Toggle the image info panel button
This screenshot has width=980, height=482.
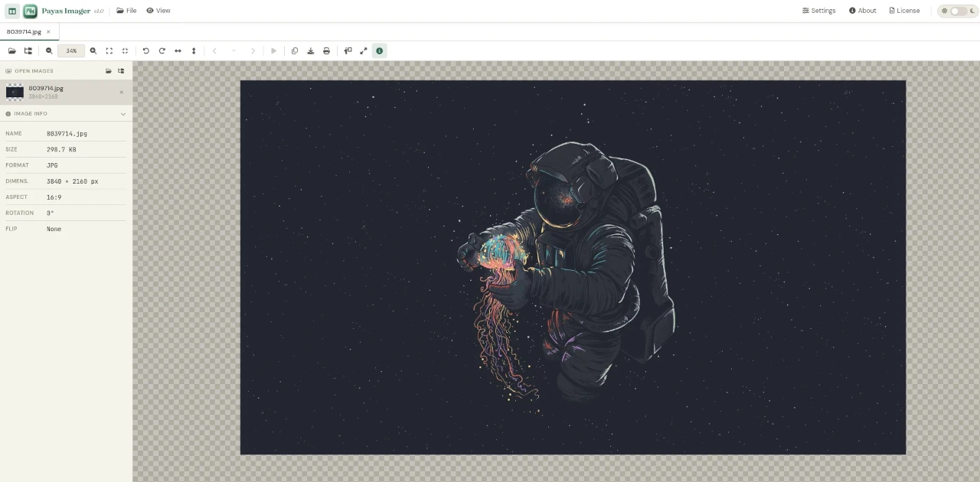(x=379, y=51)
